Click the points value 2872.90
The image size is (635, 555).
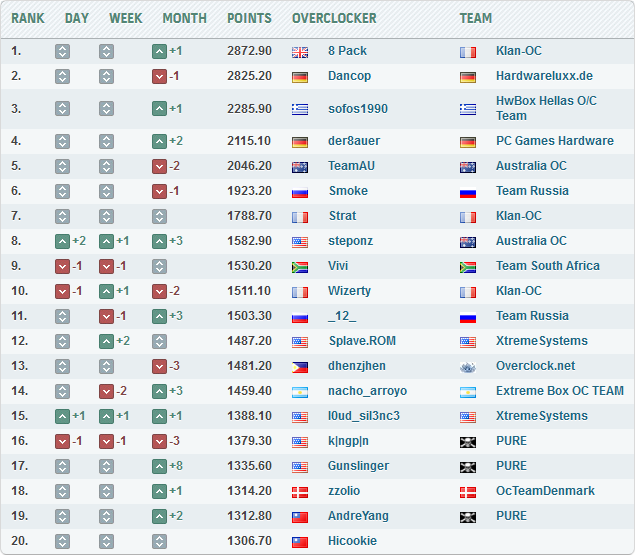click(249, 51)
